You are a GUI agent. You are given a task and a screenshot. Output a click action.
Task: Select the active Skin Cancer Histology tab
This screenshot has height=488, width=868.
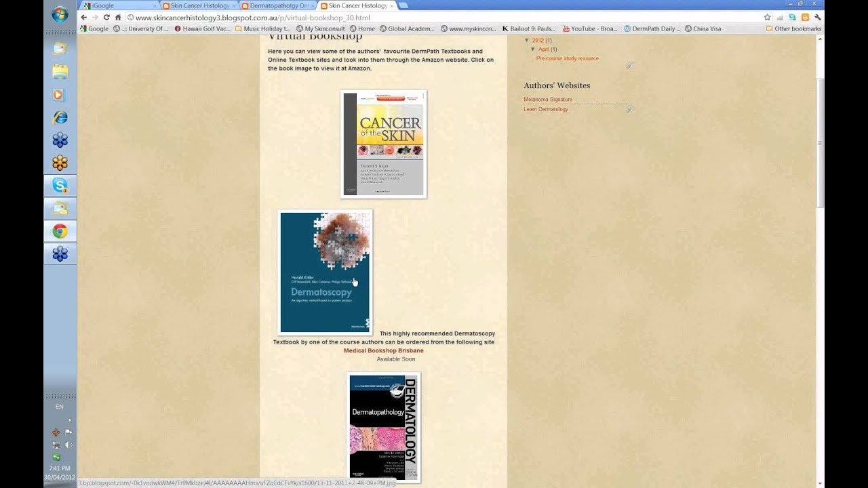pos(357,5)
